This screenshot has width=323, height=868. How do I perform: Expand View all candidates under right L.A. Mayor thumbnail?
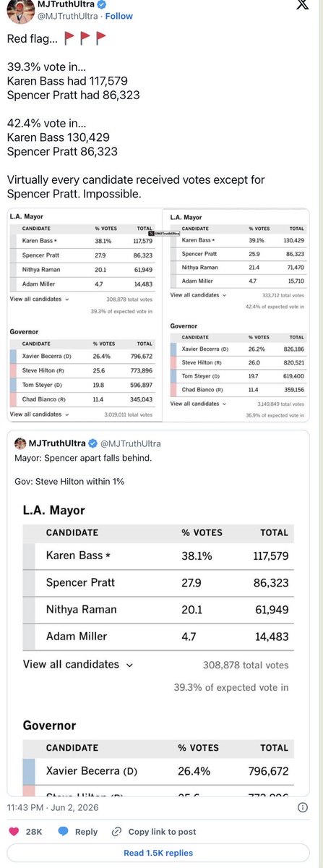click(x=198, y=295)
